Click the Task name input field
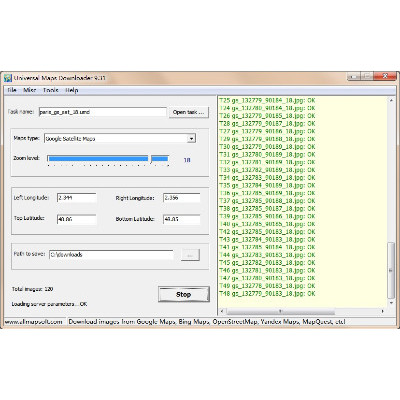 coord(103,112)
